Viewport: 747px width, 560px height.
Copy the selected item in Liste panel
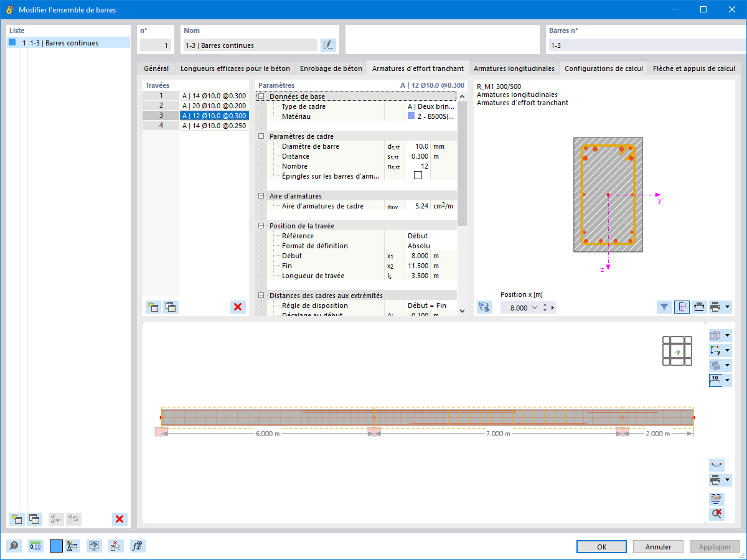(34, 519)
